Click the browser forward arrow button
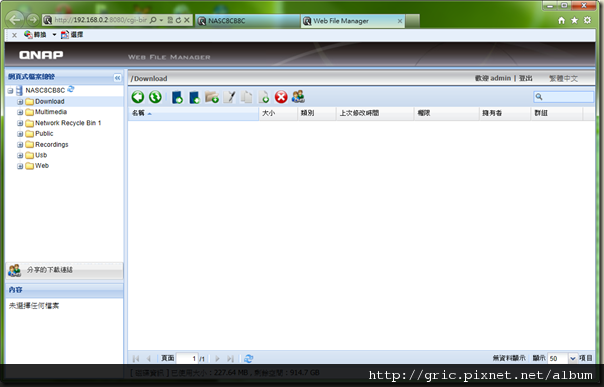 pos(32,20)
